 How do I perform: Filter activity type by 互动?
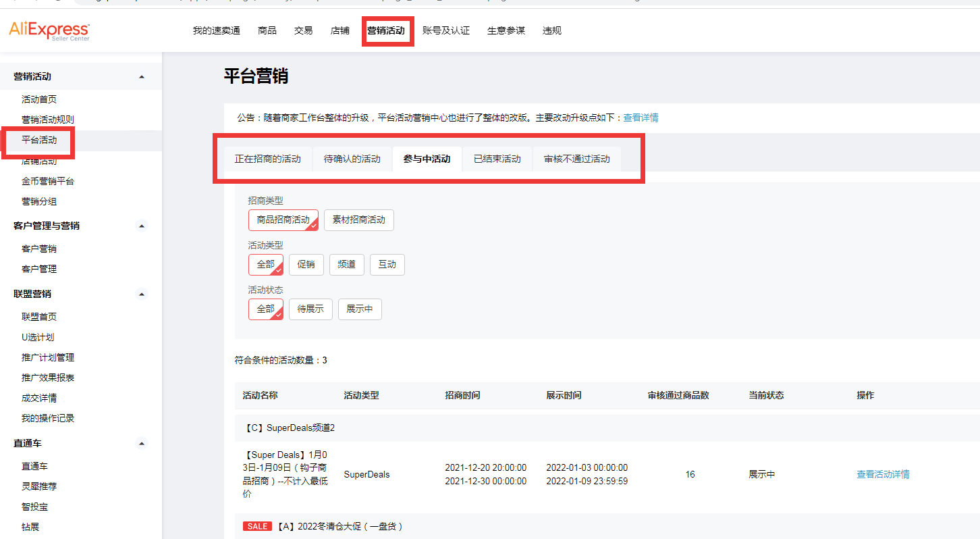(x=387, y=264)
